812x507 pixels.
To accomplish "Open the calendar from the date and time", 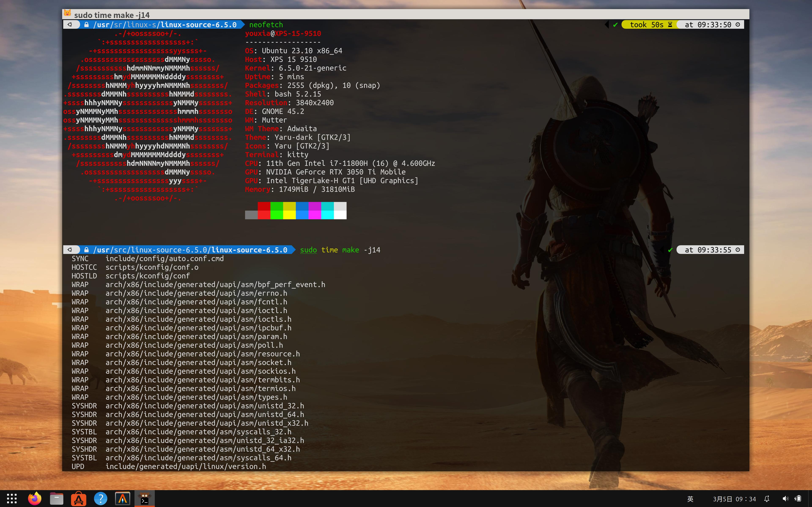I will [734, 499].
